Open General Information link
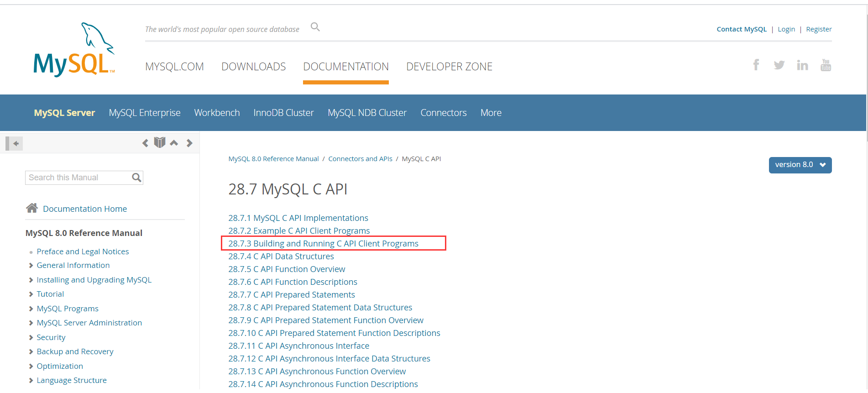This screenshot has width=868, height=393. [73, 265]
